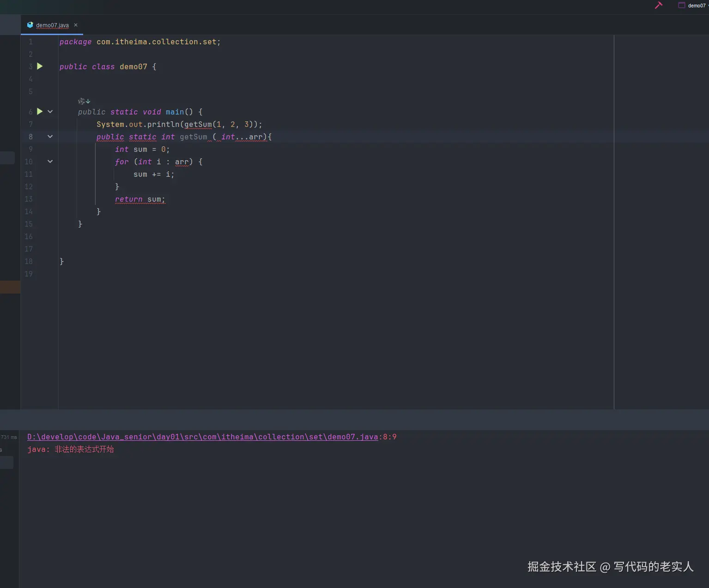The image size is (709, 588).
Task: Run class demo07 via gutter arrow
Action: click(40, 66)
